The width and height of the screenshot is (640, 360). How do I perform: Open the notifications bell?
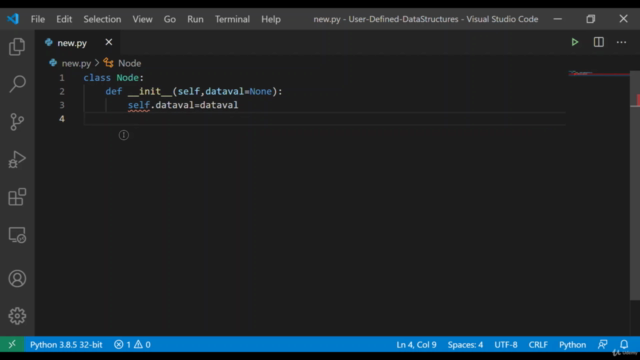pos(624,344)
